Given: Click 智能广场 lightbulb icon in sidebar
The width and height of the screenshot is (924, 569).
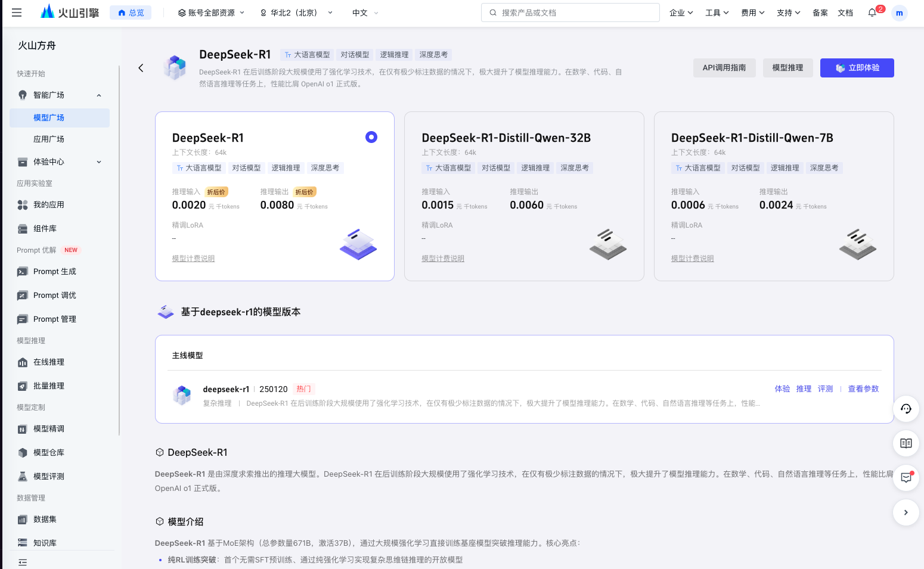Looking at the screenshot, I should [x=23, y=95].
